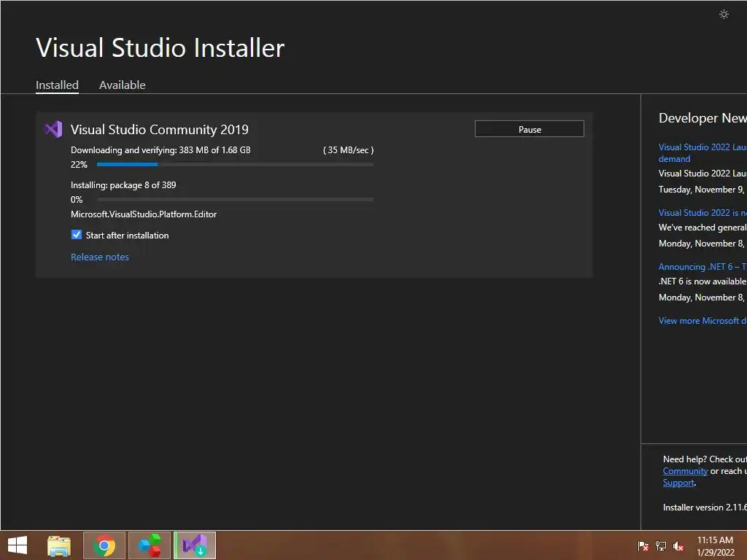Click the theme brightness sun icon
The width and height of the screenshot is (747, 560).
(724, 15)
